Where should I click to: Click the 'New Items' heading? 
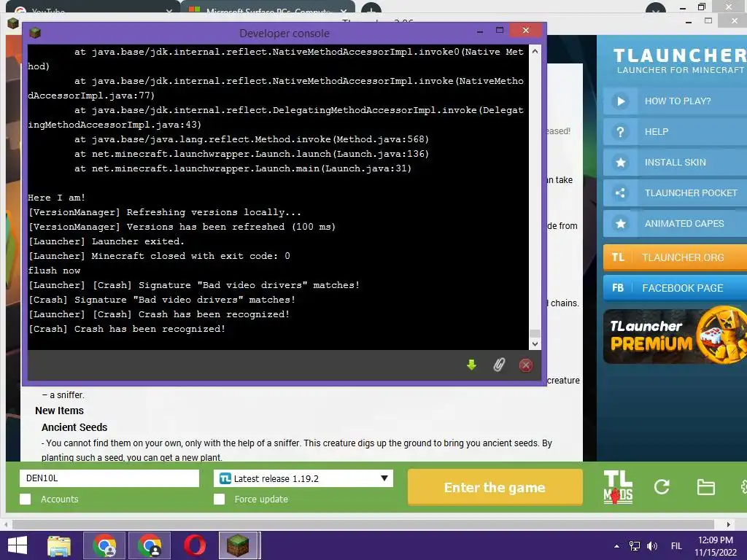59,411
